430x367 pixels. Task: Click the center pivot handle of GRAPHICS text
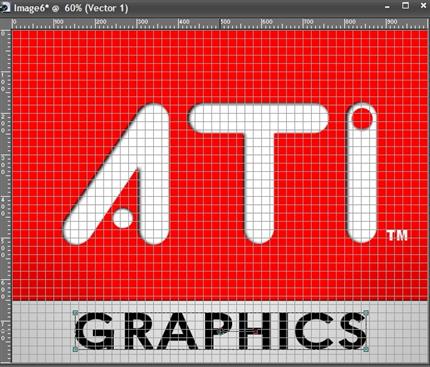[220, 331]
